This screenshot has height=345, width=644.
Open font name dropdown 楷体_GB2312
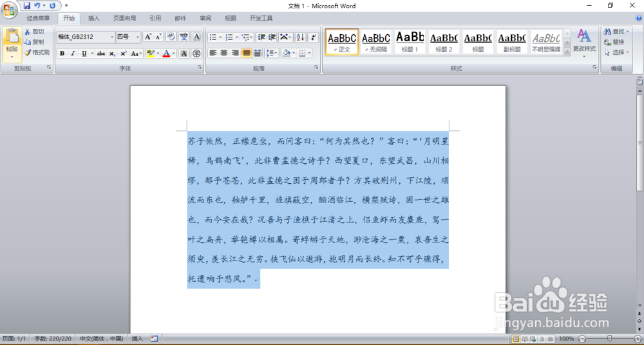click(x=111, y=37)
